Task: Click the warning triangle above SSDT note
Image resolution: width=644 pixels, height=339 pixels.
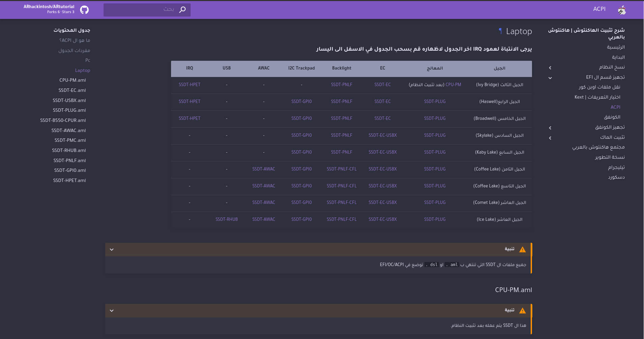Action: click(x=522, y=310)
